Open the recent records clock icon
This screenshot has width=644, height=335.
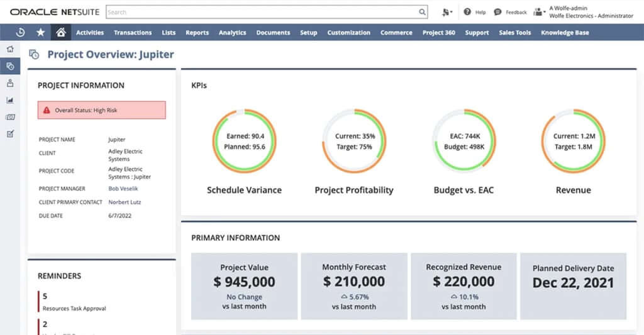[x=20, y=32]
